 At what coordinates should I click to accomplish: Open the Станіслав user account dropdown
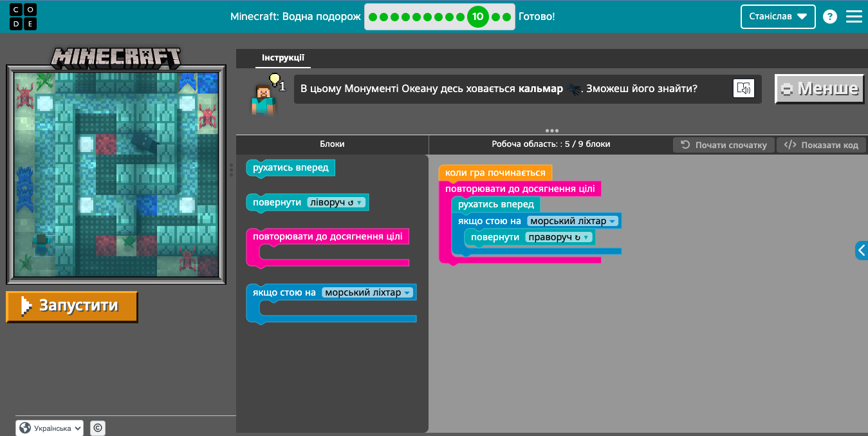click(x=778, y=17)
